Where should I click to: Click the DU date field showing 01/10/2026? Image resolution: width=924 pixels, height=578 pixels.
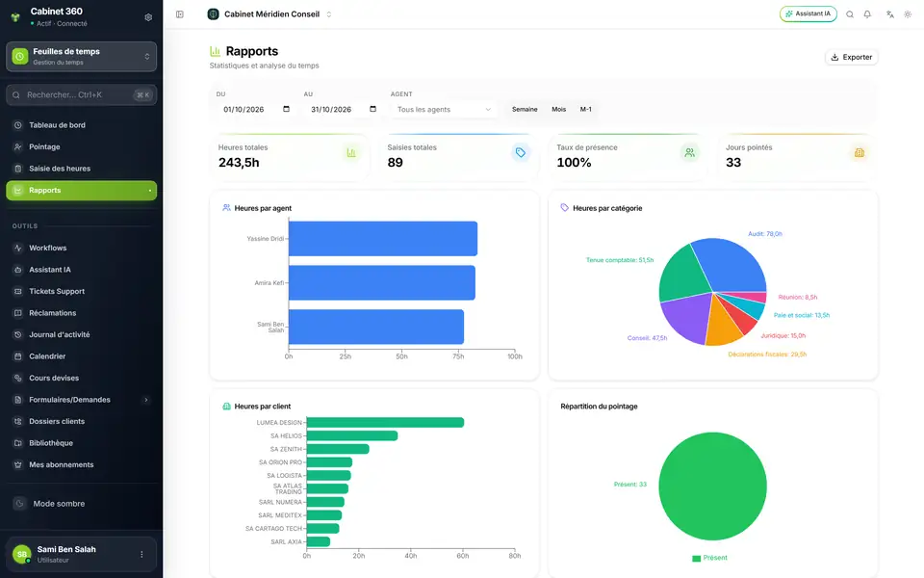[256, 109]
